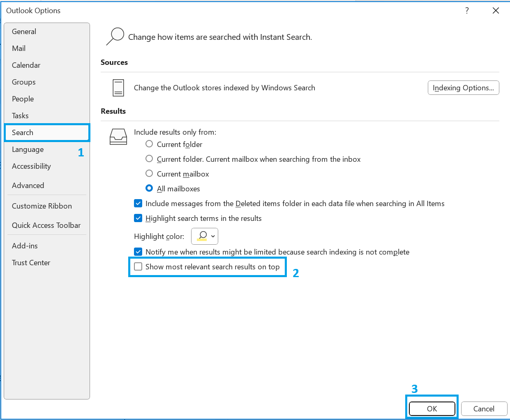Confirm settings with the OK button

pyautogui.click(x=432, y=409)
